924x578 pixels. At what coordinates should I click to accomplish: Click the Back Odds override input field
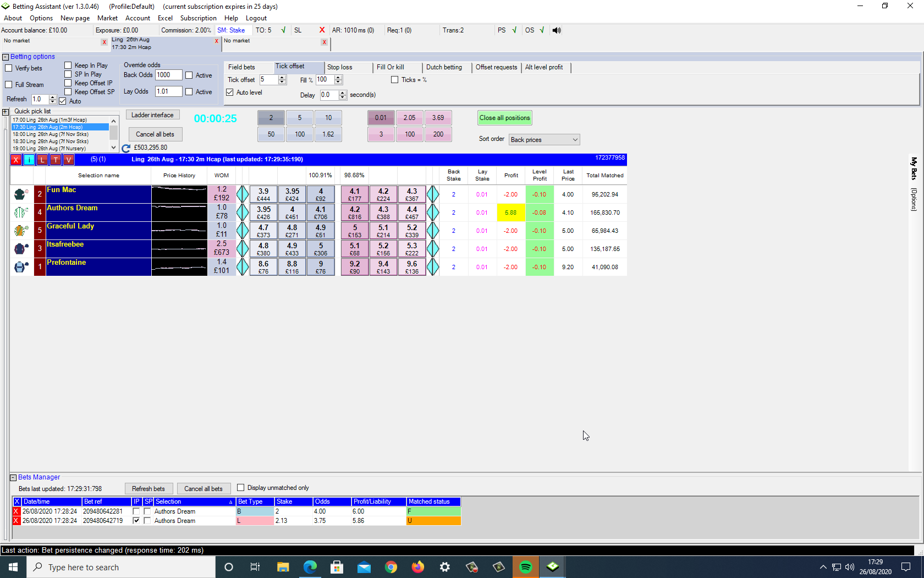pyautogui.click(x=168, y=75)
